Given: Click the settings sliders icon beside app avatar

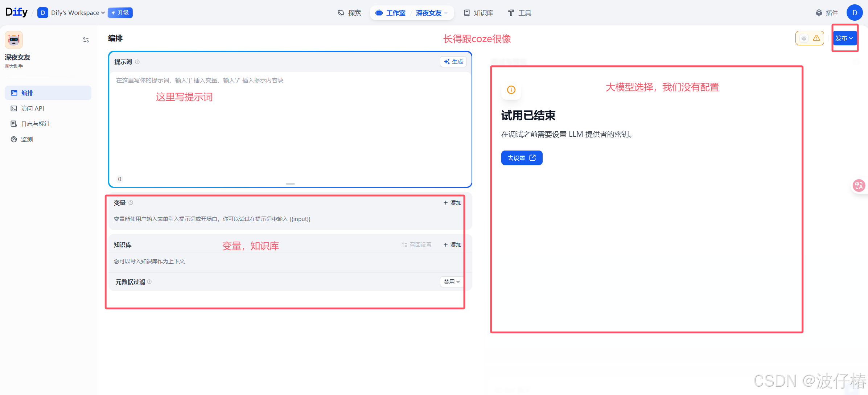Looking at the screenshot, I should pos(86,40).
